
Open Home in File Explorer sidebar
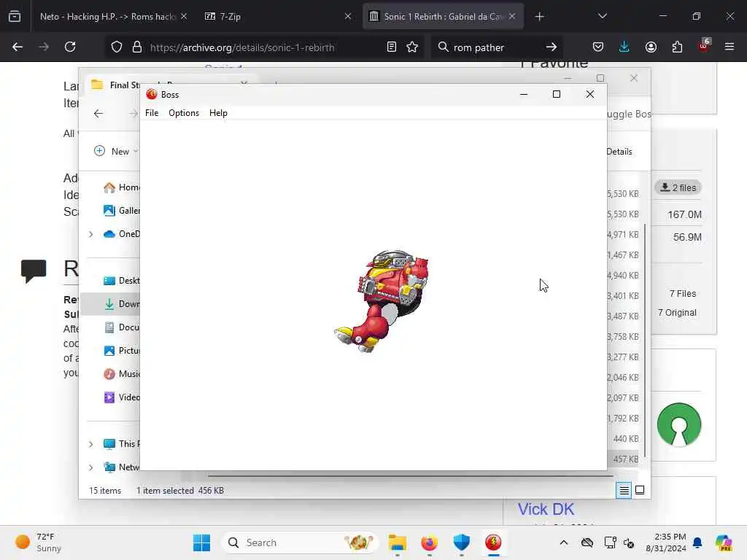pyautogui.click(x=121, y=187)
